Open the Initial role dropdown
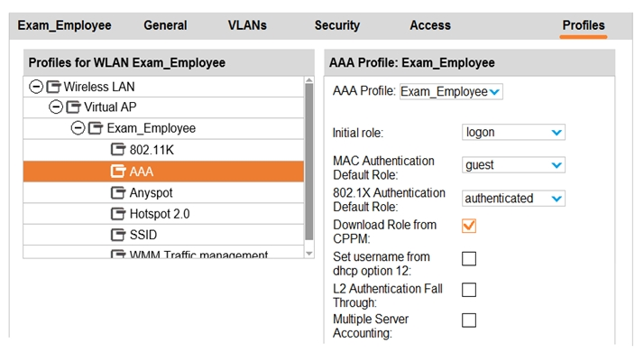The height and width of the screenshot is (353, 644). (513, 133)
